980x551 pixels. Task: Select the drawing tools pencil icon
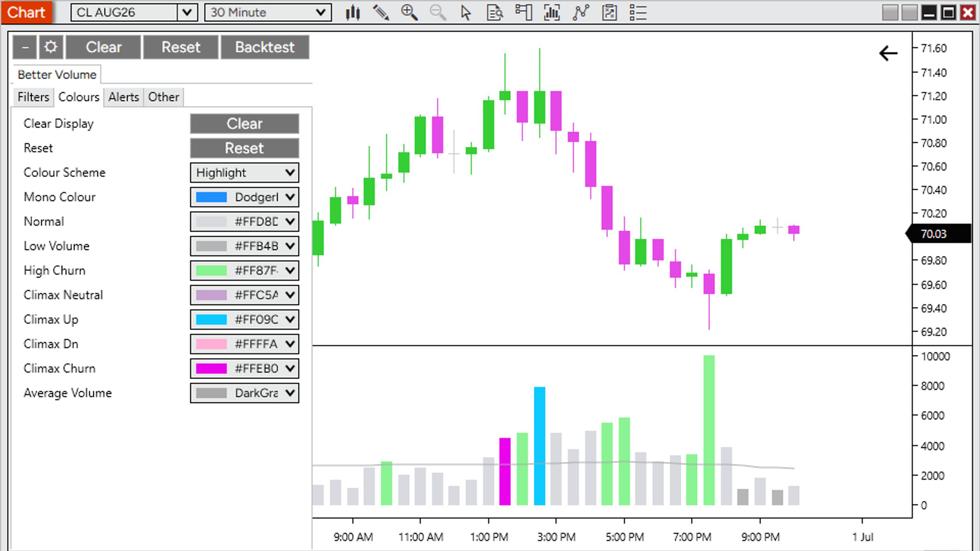click(x=381, y=13)
